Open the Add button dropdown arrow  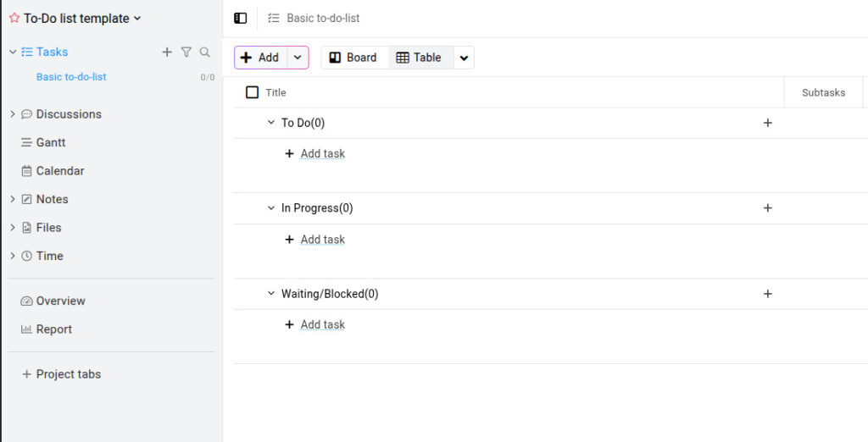(298, 58)
